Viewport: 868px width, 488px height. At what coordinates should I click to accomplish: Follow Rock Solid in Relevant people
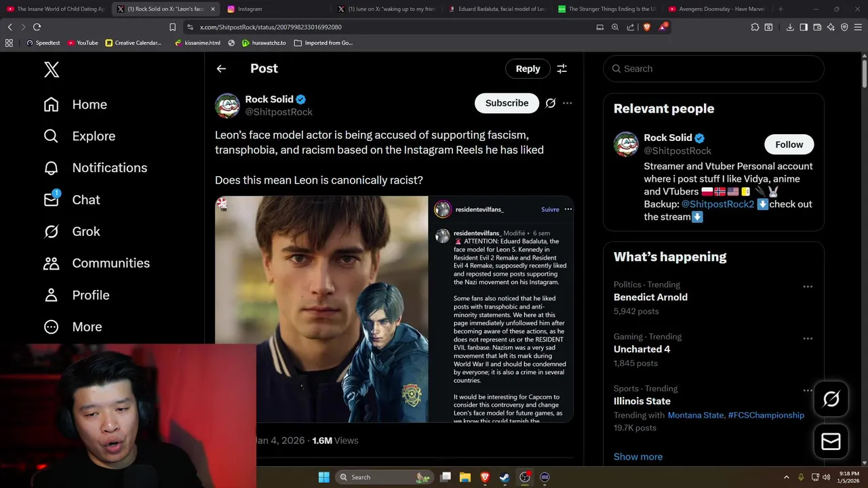[x=789, y=144]
